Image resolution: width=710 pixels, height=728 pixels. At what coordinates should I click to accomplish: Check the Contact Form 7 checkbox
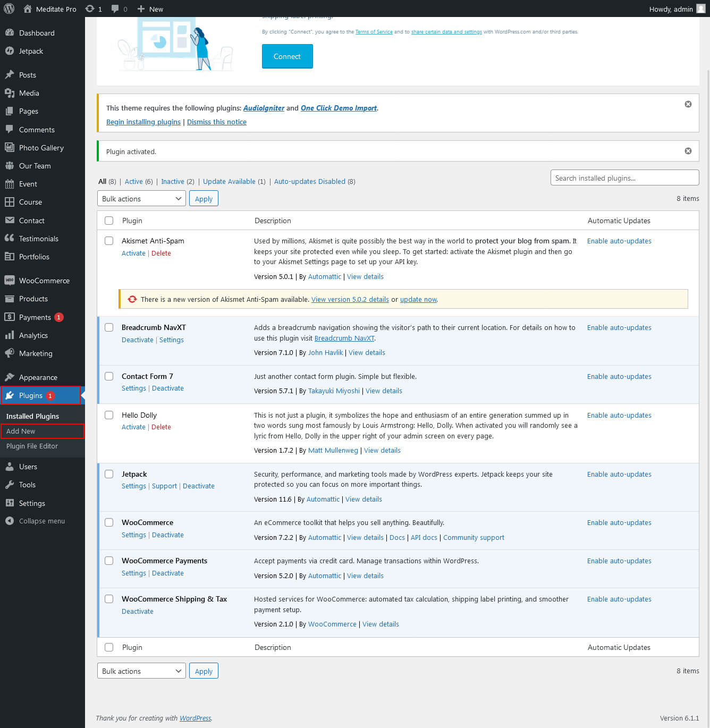pyautogui.click(x=109, y=376)
